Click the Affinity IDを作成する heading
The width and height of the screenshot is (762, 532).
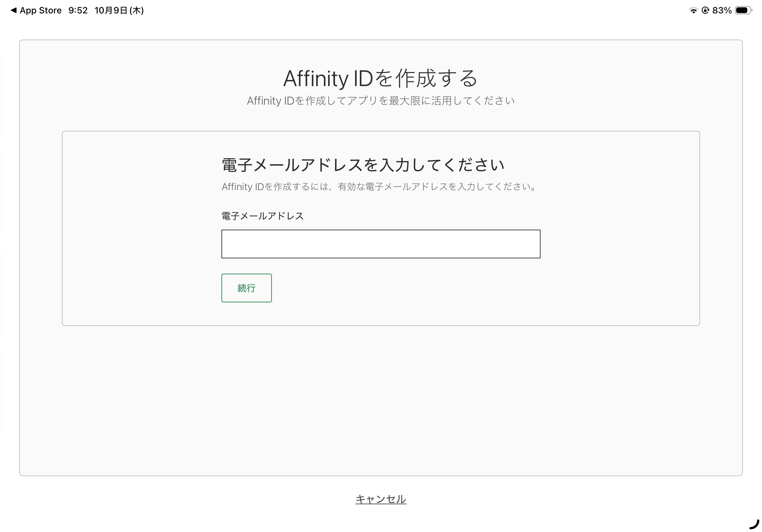[380, 78]
